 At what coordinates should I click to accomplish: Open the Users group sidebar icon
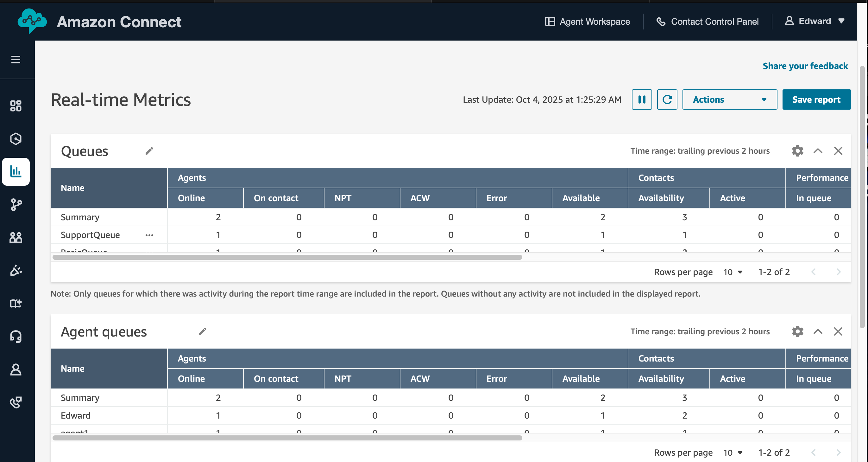click(x=16, y=238)
